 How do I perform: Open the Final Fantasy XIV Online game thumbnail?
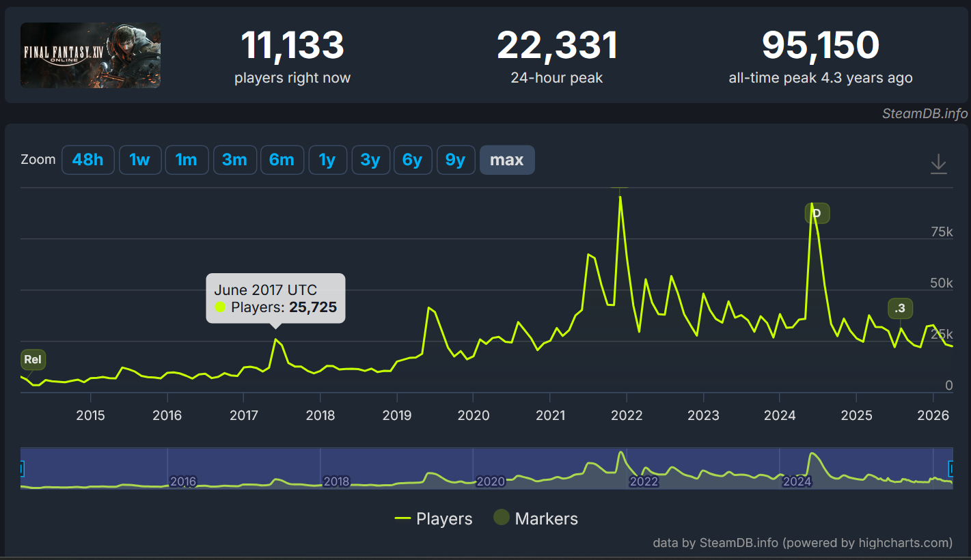pos(90,55)
